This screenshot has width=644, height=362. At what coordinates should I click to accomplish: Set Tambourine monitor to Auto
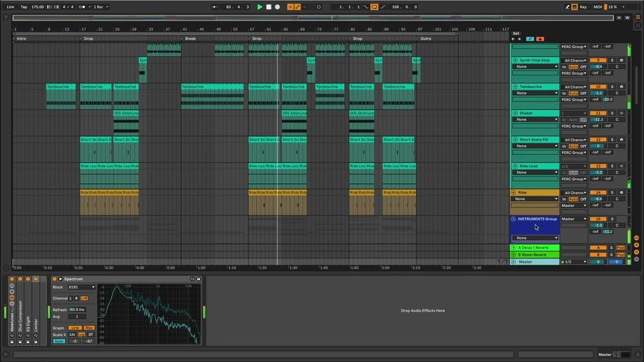click(573, 93)
